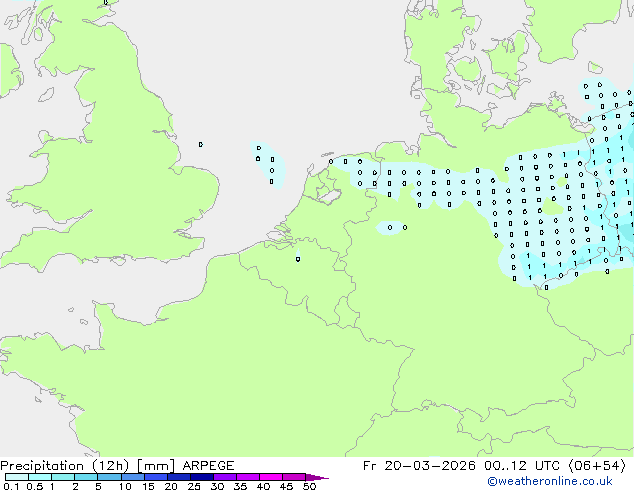This screenshot has height=490, width=634.
Task: Click the 0.1–0.5 mm lightest cyan legend swatch
Action: coord(17,477)
